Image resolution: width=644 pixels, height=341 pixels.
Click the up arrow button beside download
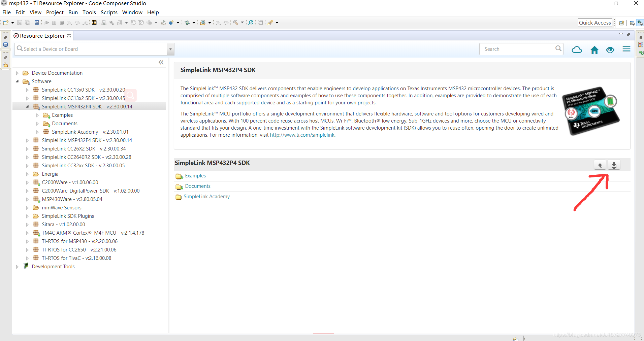point(600,165)
